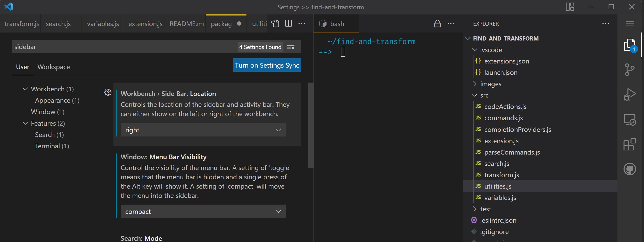Open Run and Debug view

coord(630,94)
